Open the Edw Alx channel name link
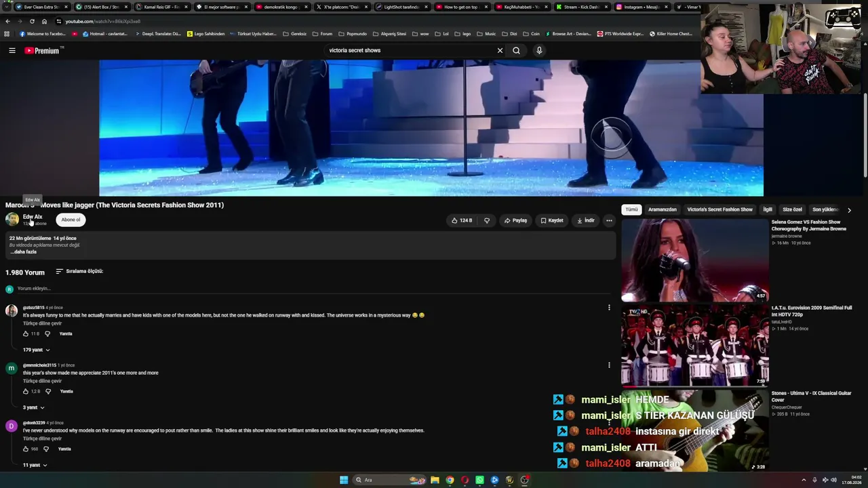Image resolution: width=868 pixels, height=488 pixels. [33, 217]
